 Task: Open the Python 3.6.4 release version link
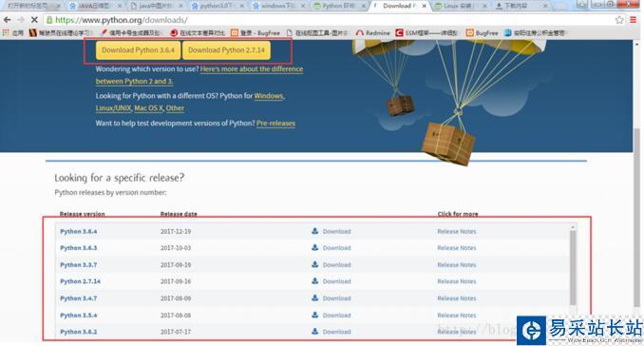(x=79, y=231)
